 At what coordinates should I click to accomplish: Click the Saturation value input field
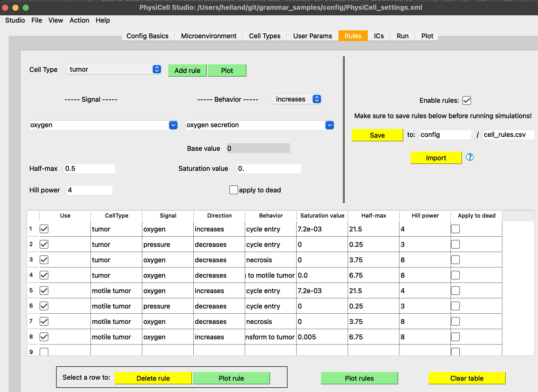[x=269, y=169]
